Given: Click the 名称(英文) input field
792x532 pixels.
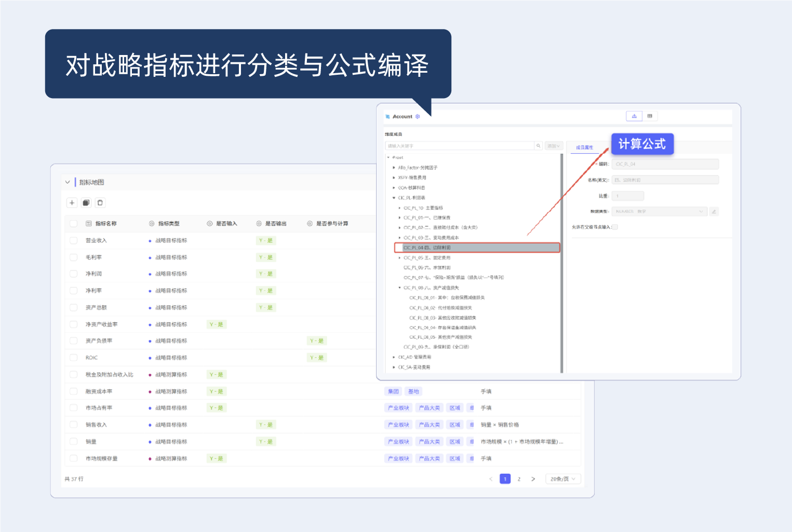Looking at the screenshot, I should [x=665, y=180].
